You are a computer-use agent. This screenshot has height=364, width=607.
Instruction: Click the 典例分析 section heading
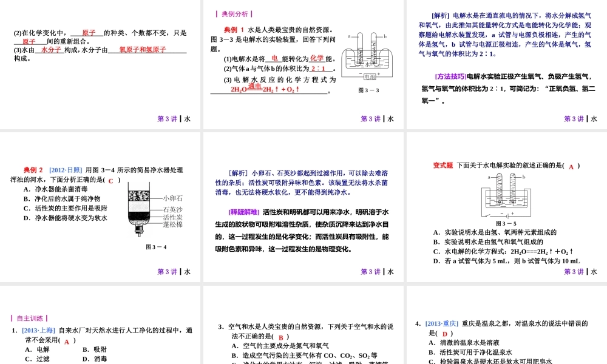[x=234, y=14]
